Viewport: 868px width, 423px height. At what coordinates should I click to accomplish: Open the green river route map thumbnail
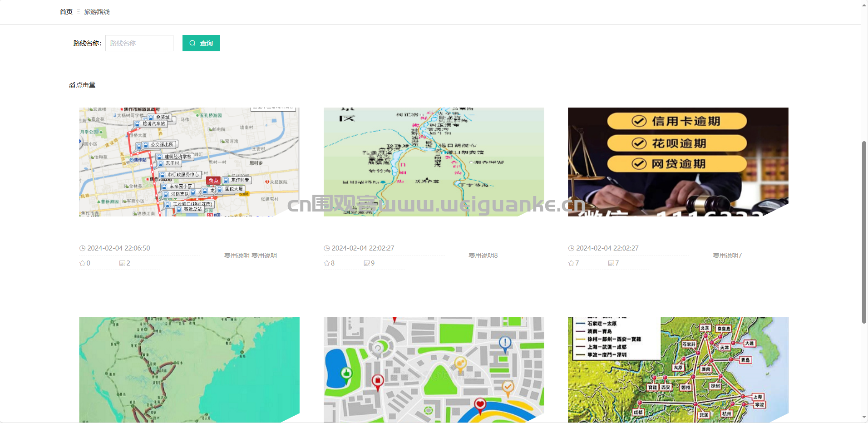434,162
